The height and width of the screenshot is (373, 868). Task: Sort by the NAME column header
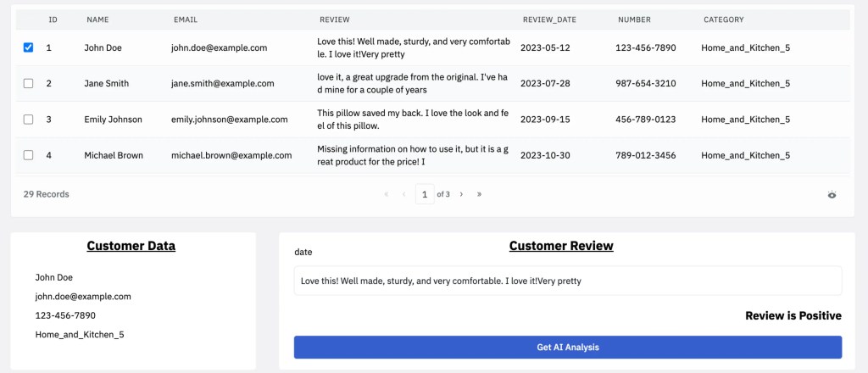point(97,19)
